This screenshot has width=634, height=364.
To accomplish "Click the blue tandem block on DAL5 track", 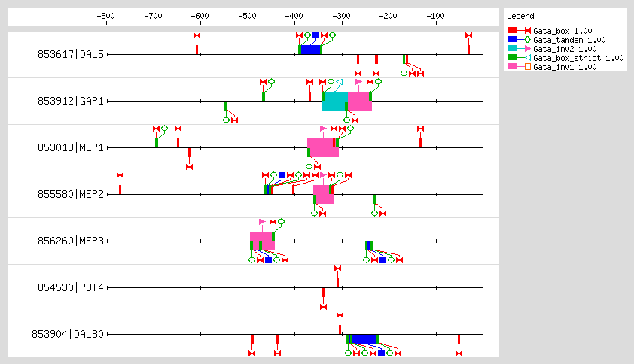I will [310, 50].
